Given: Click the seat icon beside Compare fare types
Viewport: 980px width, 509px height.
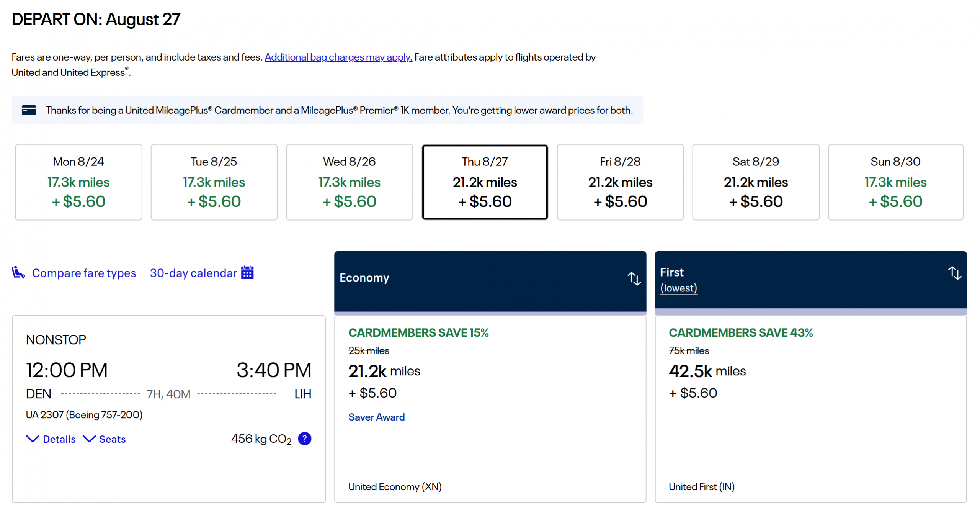Looking at the screenshot, I should coord(18,273).
